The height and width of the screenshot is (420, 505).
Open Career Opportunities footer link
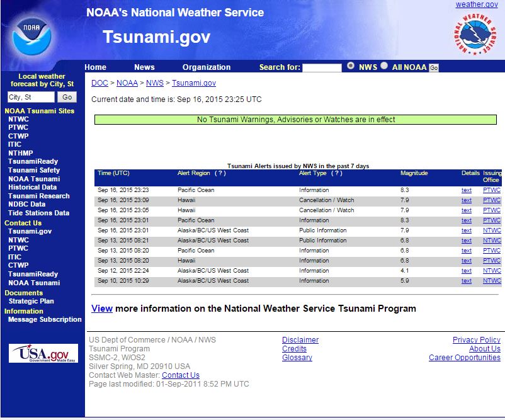(x=465, y=358)
